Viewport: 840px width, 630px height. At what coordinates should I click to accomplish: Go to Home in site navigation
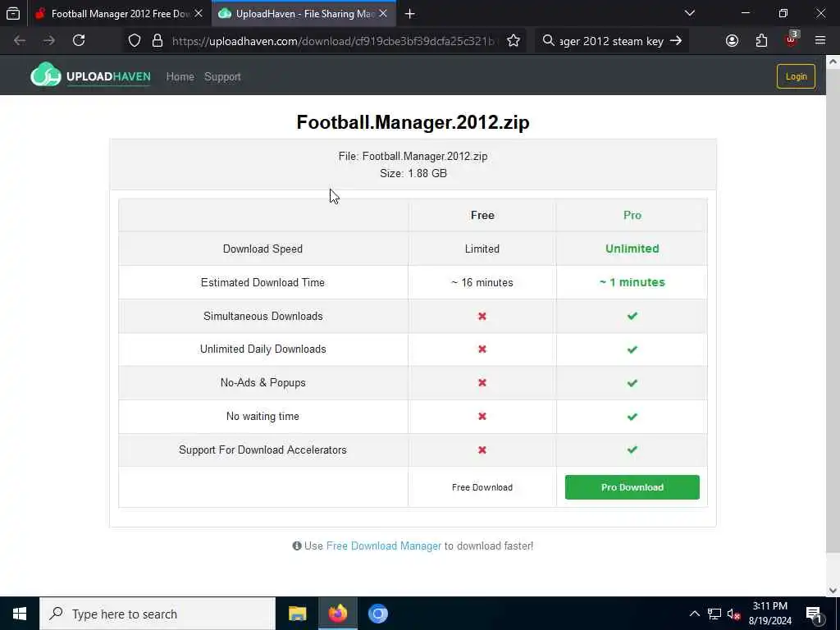pos(180,76)
